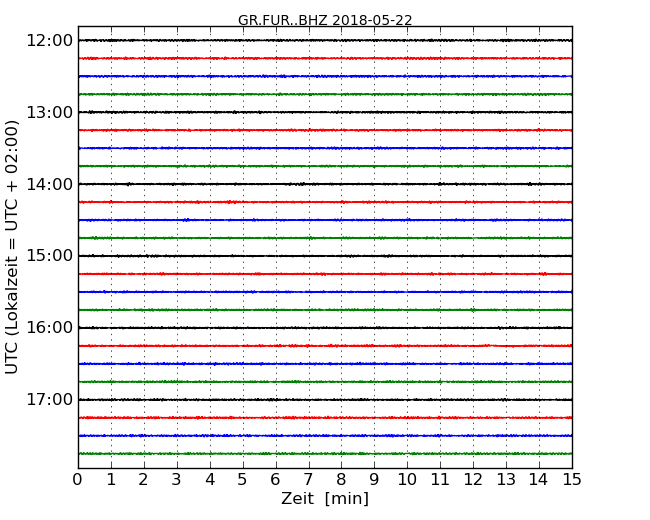Click the x-axis tick label 15
The height and width of the screenshot is (520, 650).
[572, 480]
